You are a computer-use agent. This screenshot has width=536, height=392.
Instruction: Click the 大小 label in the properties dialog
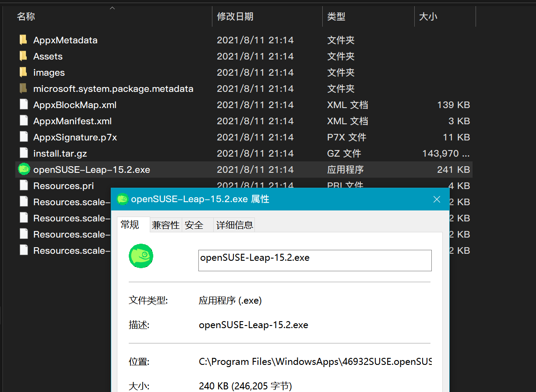139,386
